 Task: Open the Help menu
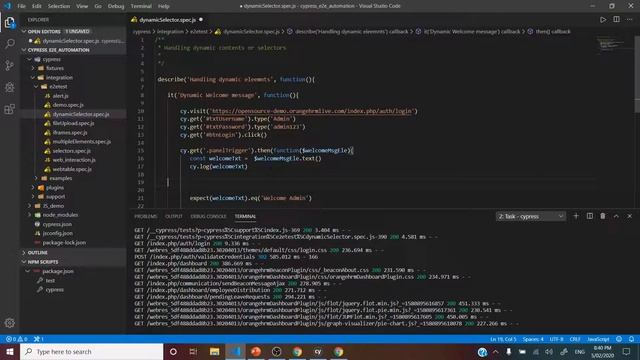tap(163, 6)
